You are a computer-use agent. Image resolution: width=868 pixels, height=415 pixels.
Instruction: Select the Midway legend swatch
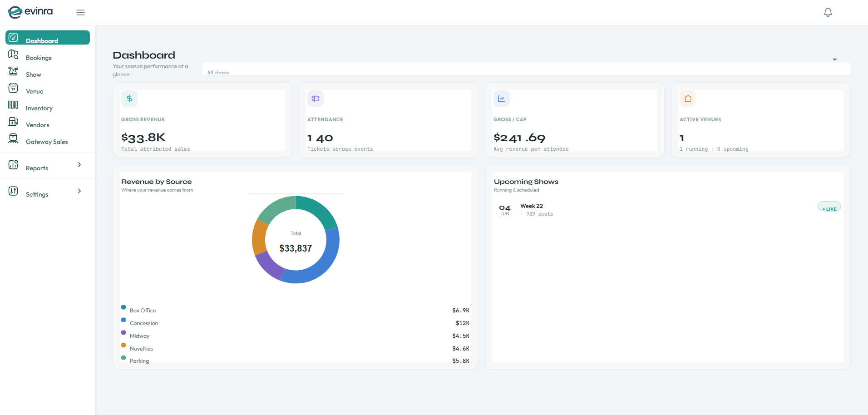(x=123, y=332)
